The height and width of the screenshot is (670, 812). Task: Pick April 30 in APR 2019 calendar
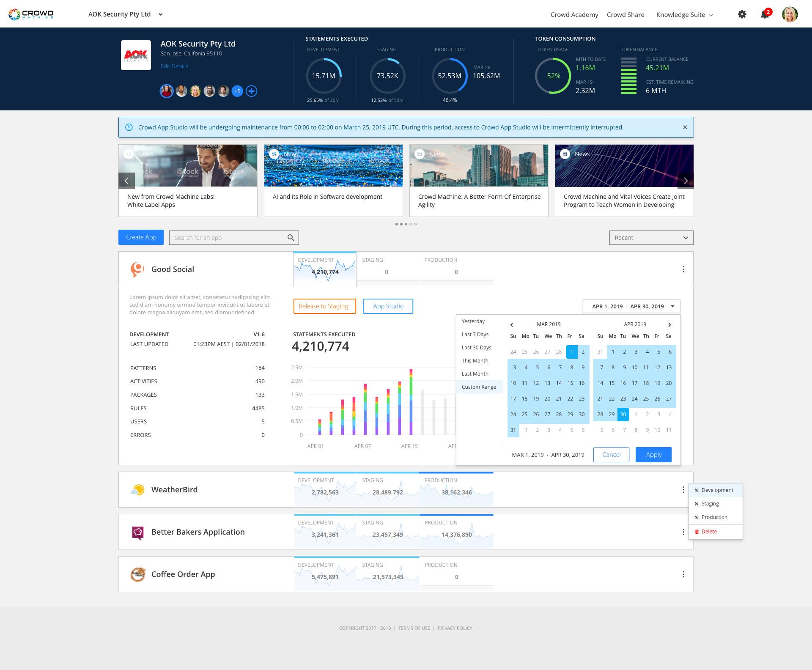(623, 415)
